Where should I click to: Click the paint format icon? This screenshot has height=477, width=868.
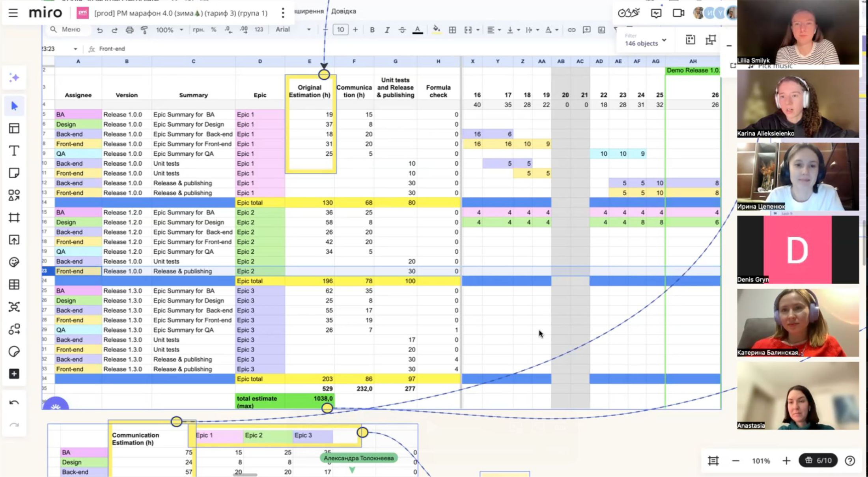pyautogui.click(x=144, y=30)
